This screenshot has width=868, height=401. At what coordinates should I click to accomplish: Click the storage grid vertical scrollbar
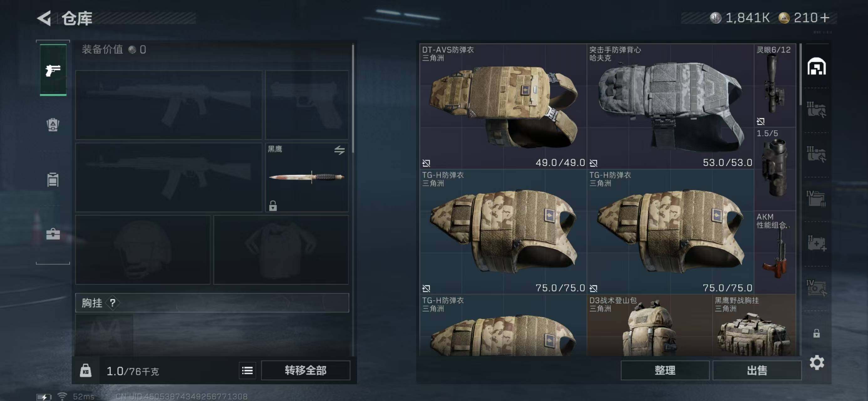point(800,74)
